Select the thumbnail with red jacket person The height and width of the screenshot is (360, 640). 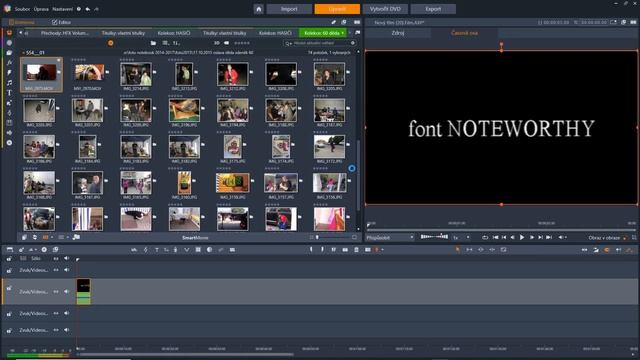(233, 74)
